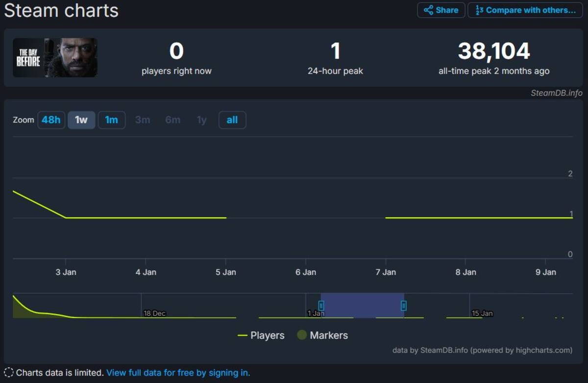
Task: Click the 4 Jan axis label
Action: click(146, 272)
